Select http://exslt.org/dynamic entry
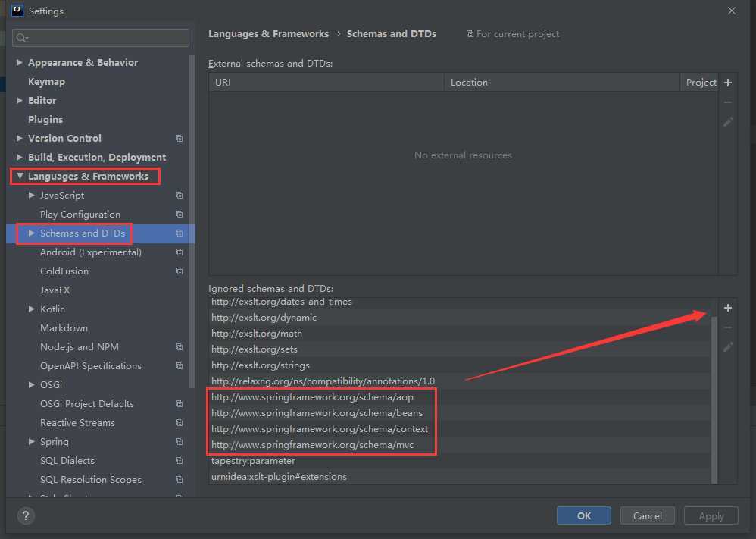 [459, 318]
